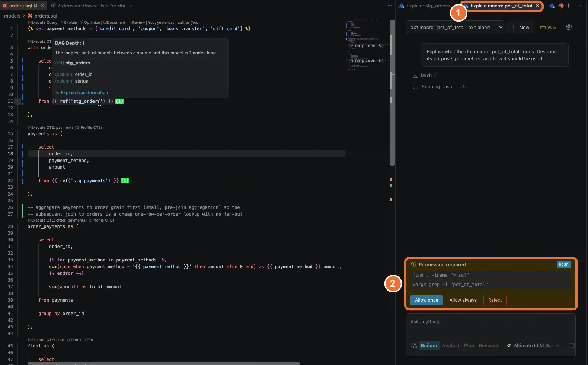Click the 'models' breadcrumb segment
588x365 pixels.
[12, 16]
